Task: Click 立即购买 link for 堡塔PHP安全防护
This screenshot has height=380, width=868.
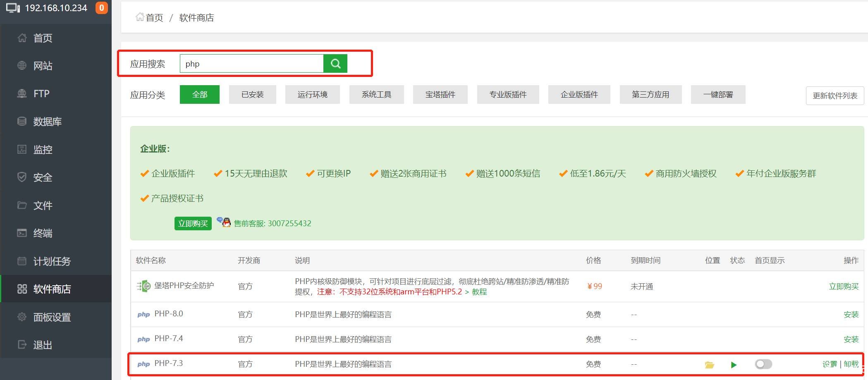Action: [844, 286]
